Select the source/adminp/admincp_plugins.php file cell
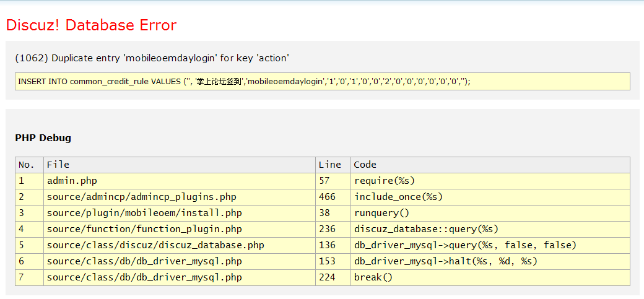The width and height of the screenshot is (644, 299). [x=180, y=197]
